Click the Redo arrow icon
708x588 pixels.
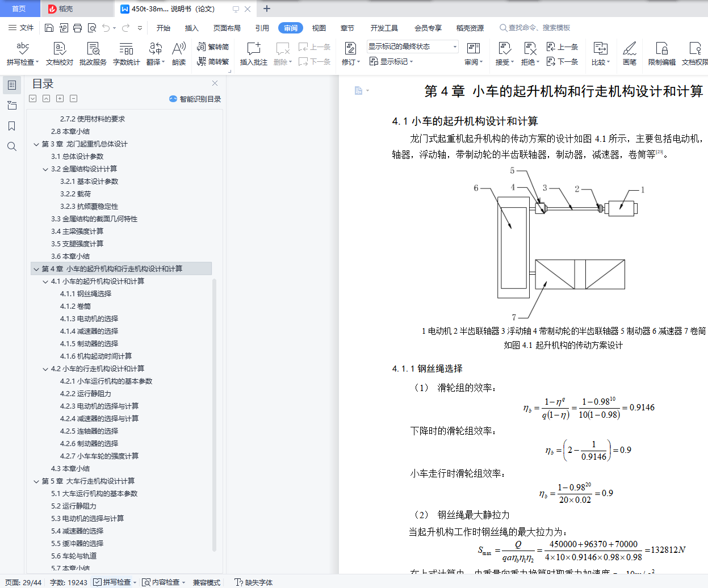[125, 28]
